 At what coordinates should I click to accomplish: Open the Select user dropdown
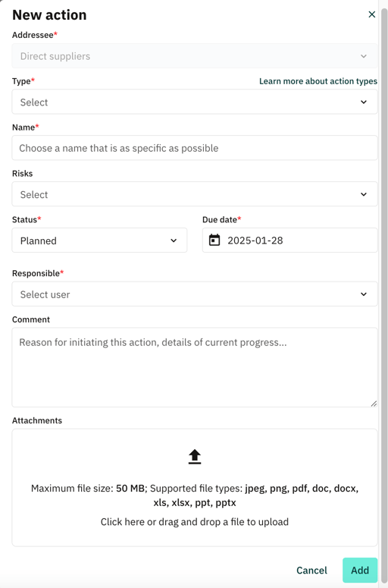coord(195,294)
